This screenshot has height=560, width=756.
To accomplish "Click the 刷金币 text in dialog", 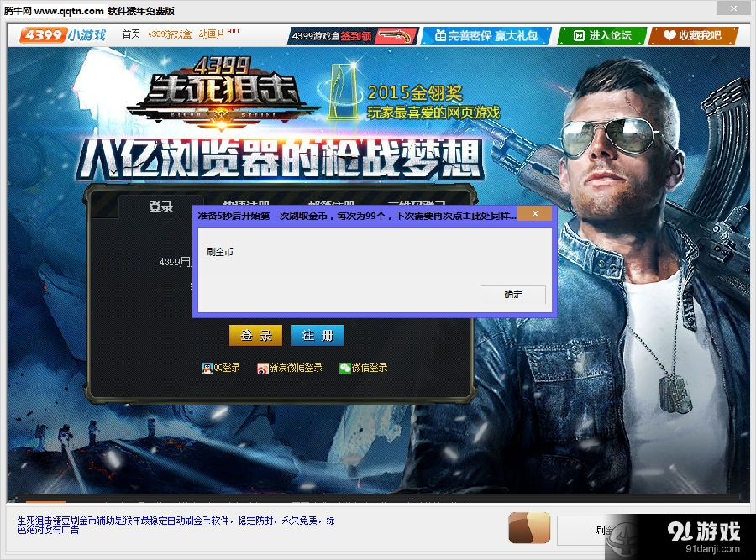I will (220, 252).
